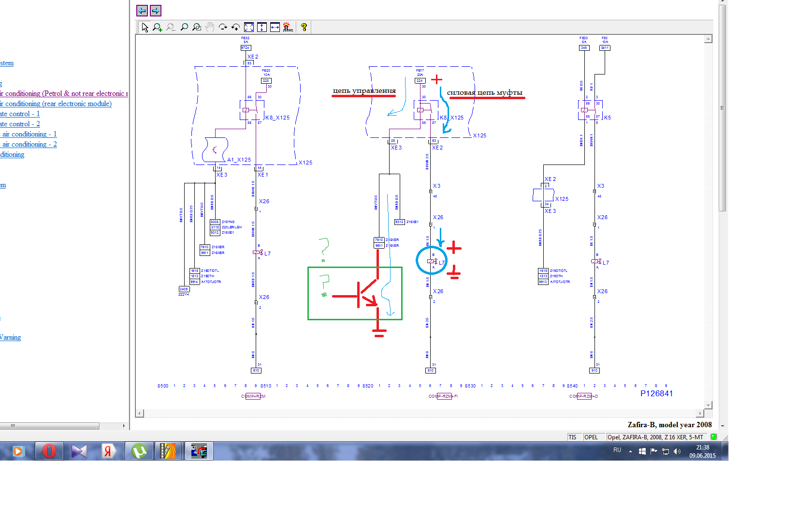This screenshot has height=508, width=812.
Task: Click the back navigation arrow button
Action: [x=142, y=11]
